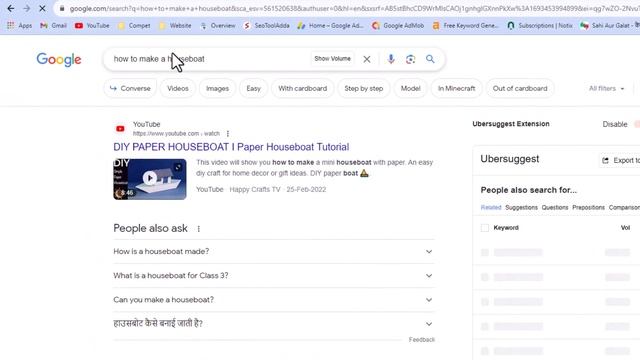
Task: Click the Show Volume button in search box
Action: click(x=333, y=59)
